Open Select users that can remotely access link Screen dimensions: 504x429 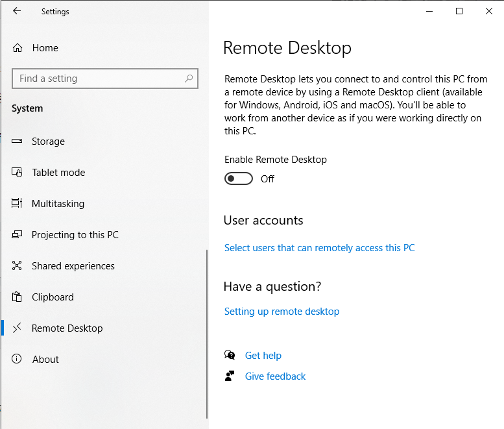point(320,248)
